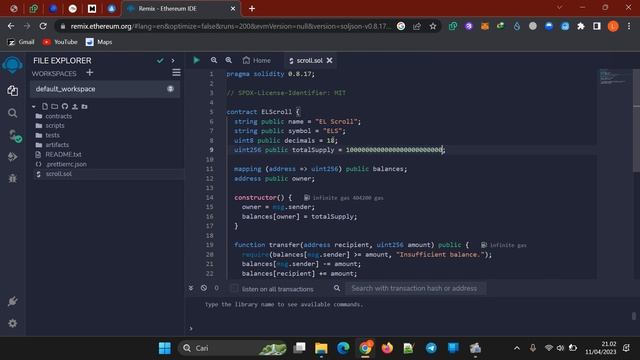Viewport: 640px width, 360px height.
Task: Open the Deploy & Run Transactions sidebar icon
Action: (x=13, y=157)
